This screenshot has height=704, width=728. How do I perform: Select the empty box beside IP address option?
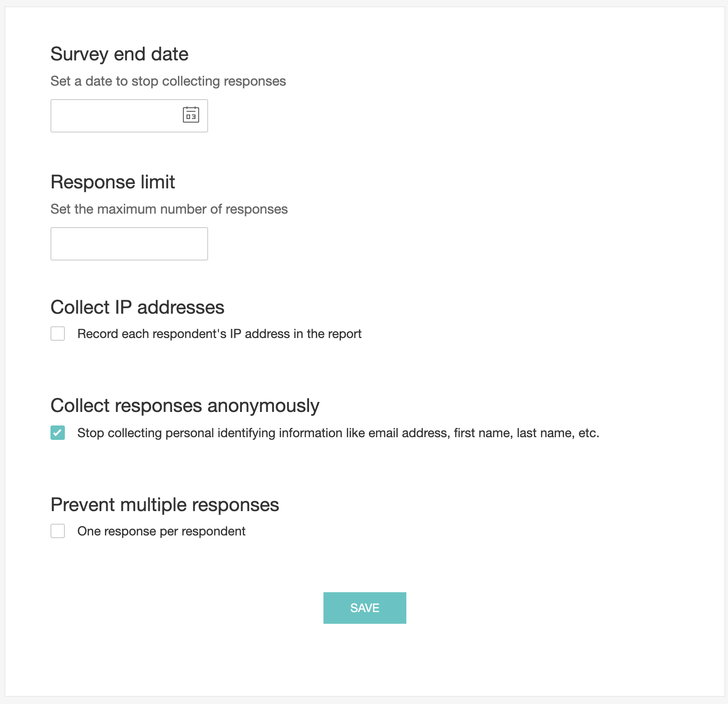58,334
